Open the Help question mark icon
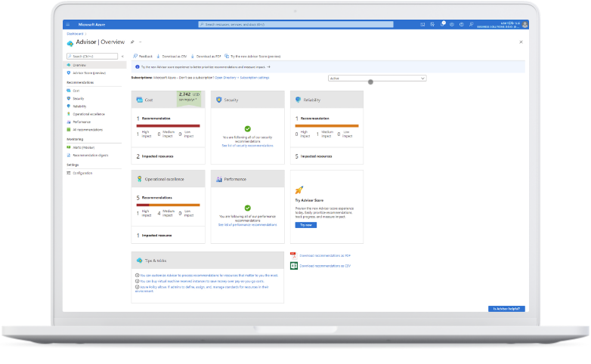Image resolution: width=591 pixels, height=364 pixels. (462, 24)
